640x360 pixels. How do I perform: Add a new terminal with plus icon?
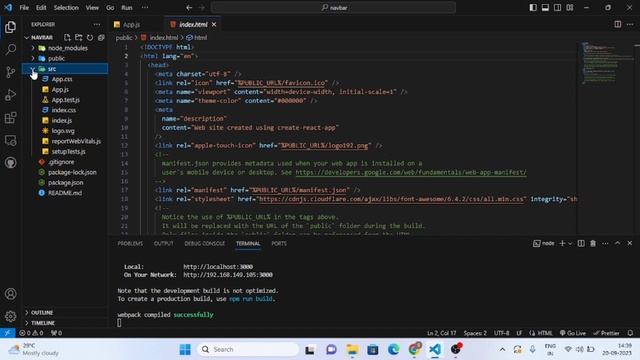point(562,243)
